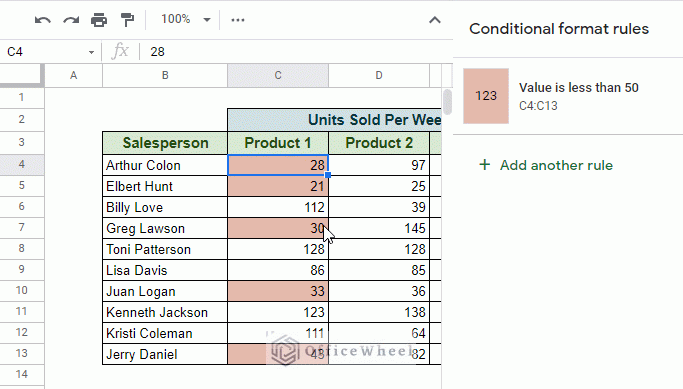Screen dimensions: 683x389
Task: Click the plus icon beside Add another rule
Action: coord(485,165)
